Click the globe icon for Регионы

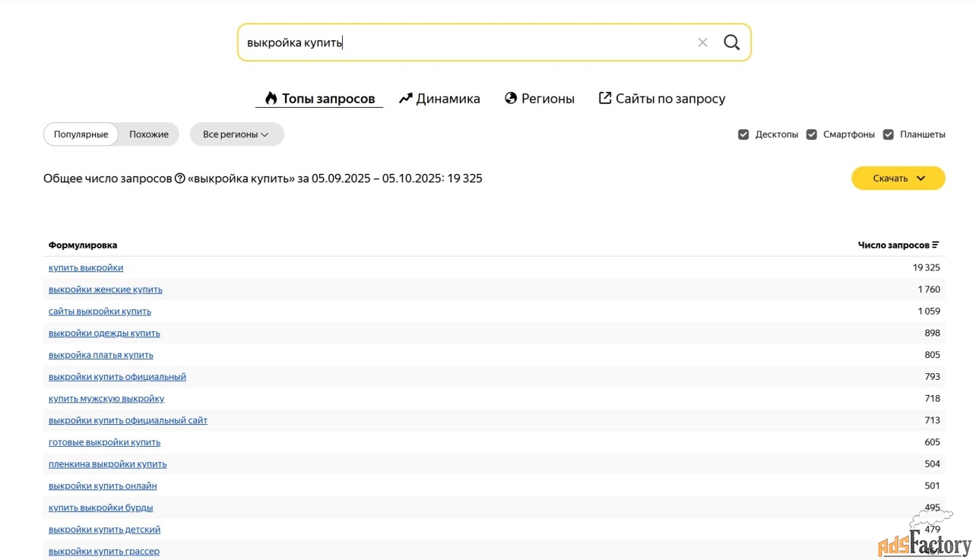point(511,98)
